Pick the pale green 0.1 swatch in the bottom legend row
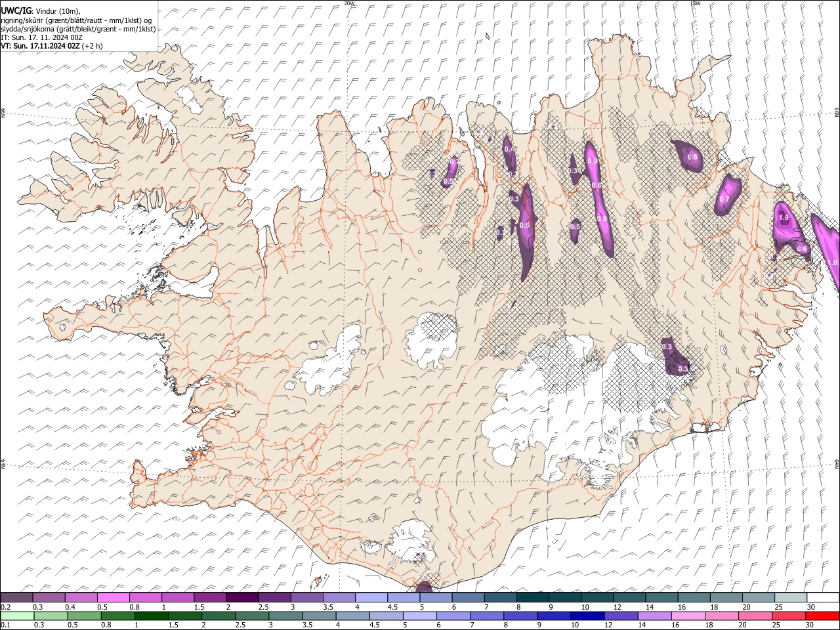The height and width of the screenshot is (630, 840). pos(17,616)
